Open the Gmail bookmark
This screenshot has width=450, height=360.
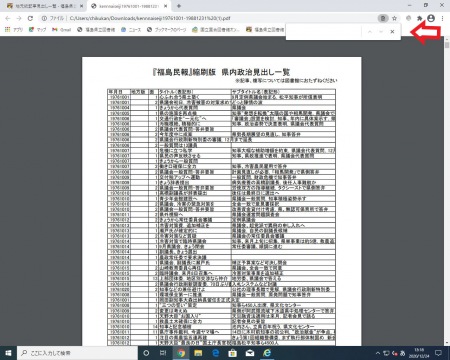tap(62, 30)
